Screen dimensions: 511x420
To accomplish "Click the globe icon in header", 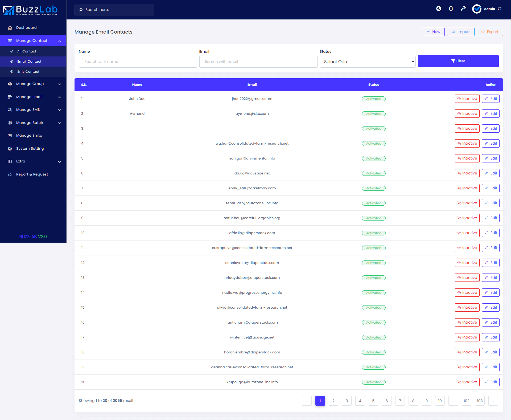I will [439, 9].
